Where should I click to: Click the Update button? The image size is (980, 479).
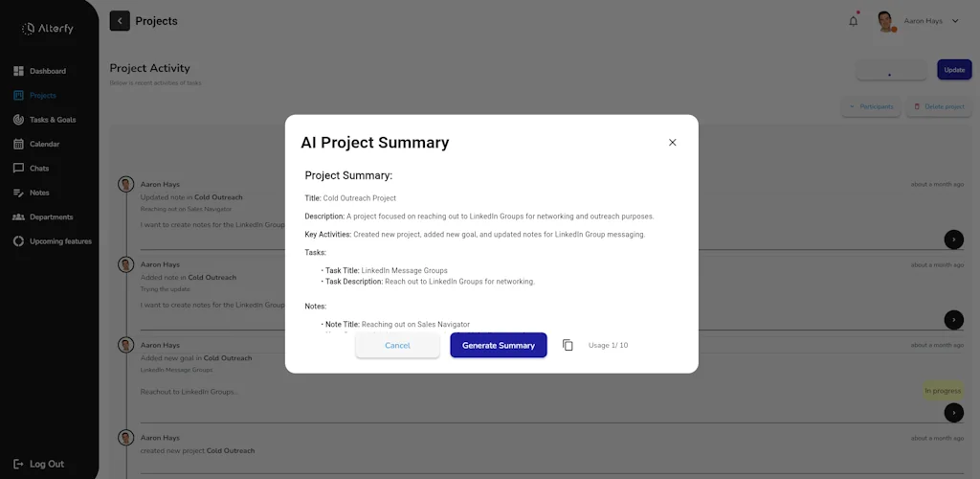[954, 70]
